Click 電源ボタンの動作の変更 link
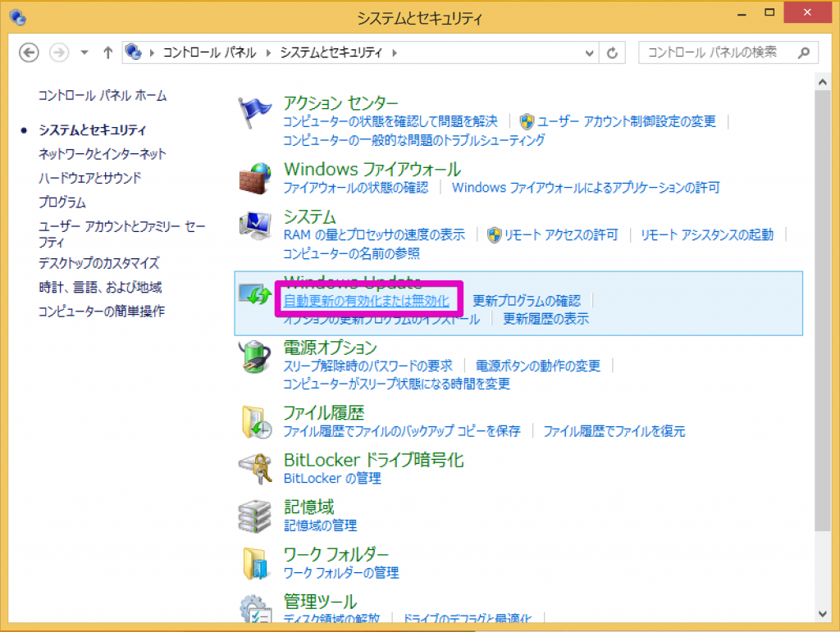The image size is (840, 632). pos(538,366)
